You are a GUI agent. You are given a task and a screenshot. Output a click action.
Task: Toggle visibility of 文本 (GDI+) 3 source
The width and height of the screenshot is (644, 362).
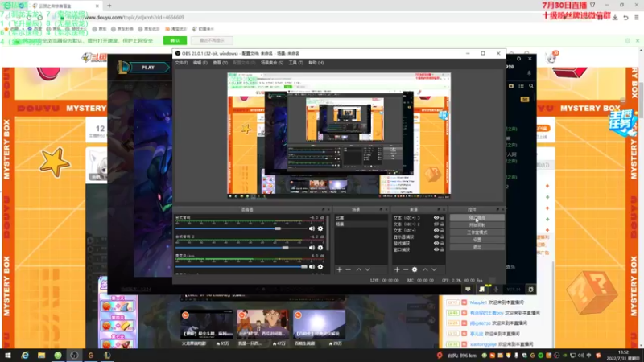(436, 218)
